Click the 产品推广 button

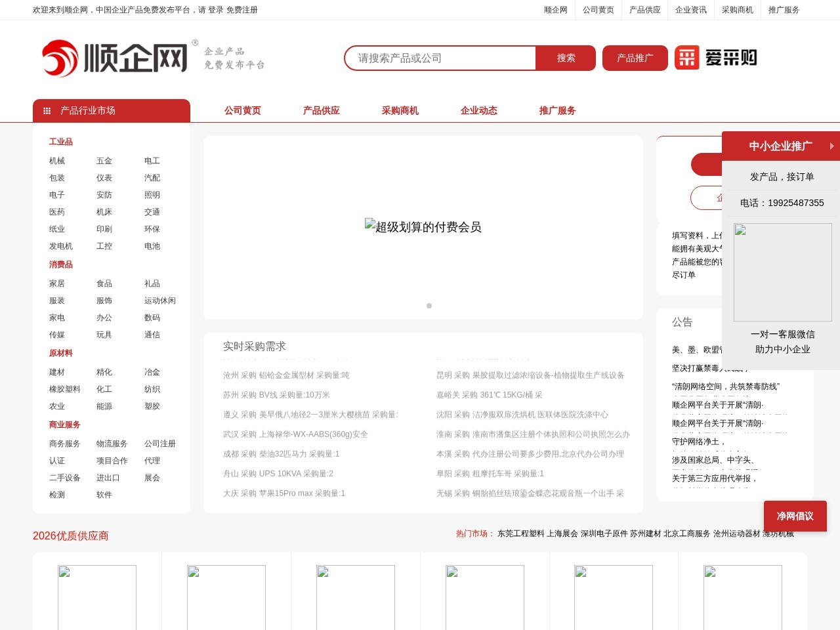635,58
